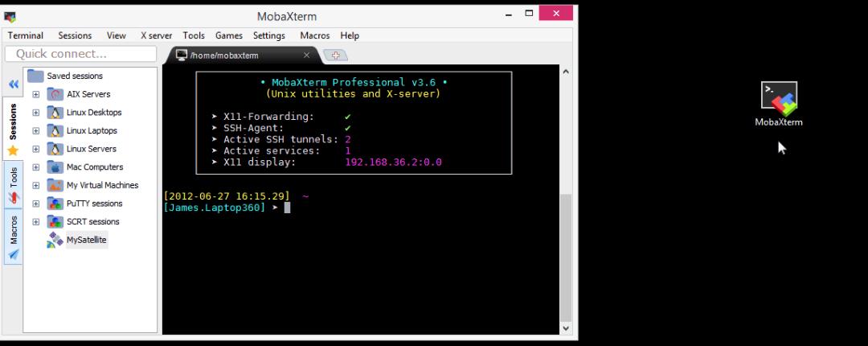Expand the SCRT sessions tree node
The image size is (868, 346).
point(36,222)
